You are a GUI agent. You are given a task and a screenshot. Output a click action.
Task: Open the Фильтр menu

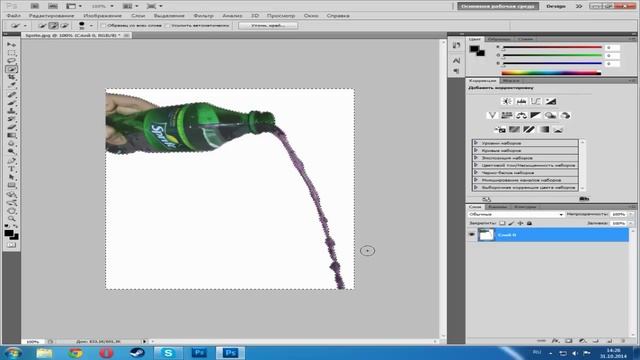[x=203, y=16]
